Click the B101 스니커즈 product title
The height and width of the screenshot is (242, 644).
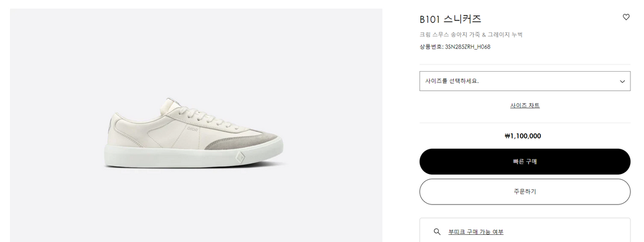coord(450,19)
